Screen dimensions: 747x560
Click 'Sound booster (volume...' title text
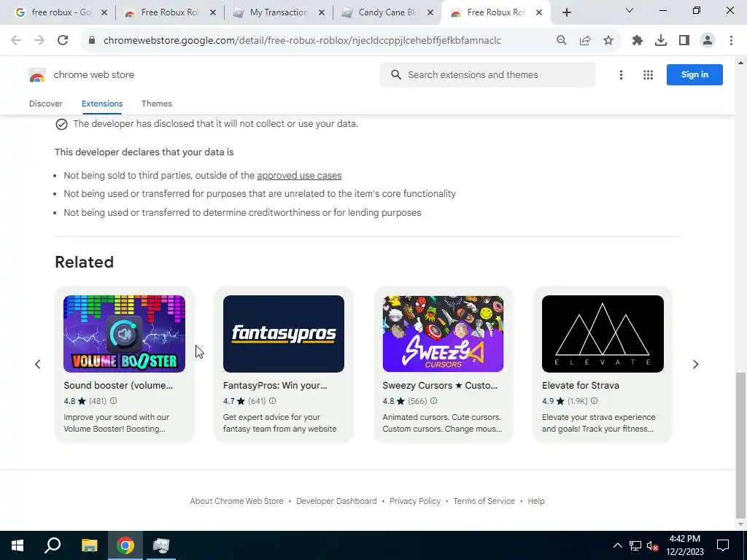[x=118, y=386]
